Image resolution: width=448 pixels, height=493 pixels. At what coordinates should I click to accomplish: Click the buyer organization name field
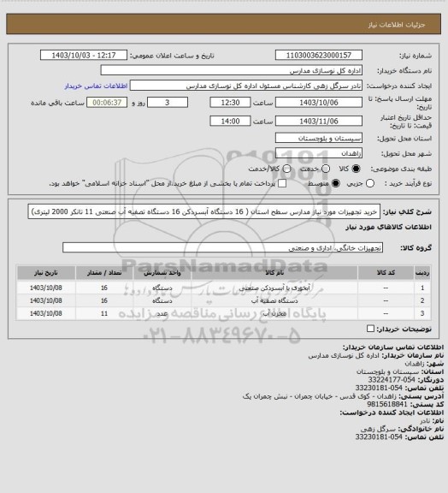coord(231,70)
